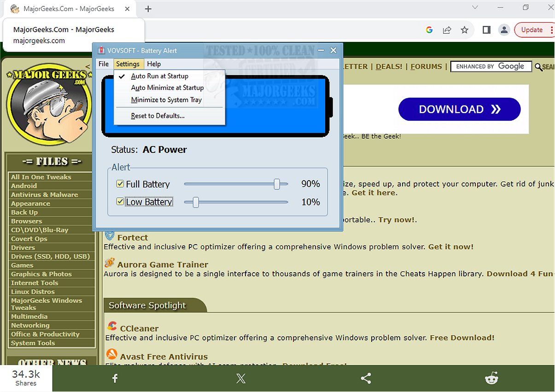Close the Settings menu in Battery Alert

[128, 64]
